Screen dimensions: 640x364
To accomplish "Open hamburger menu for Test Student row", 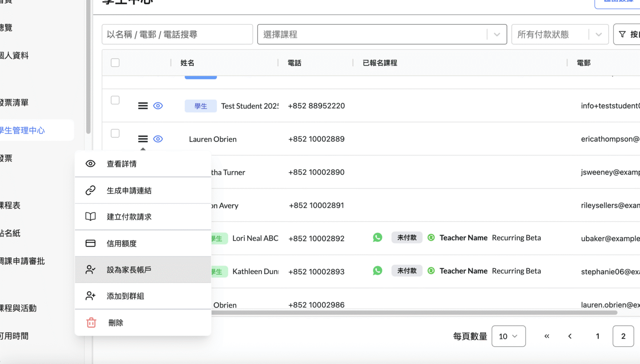I will (143, 106).
